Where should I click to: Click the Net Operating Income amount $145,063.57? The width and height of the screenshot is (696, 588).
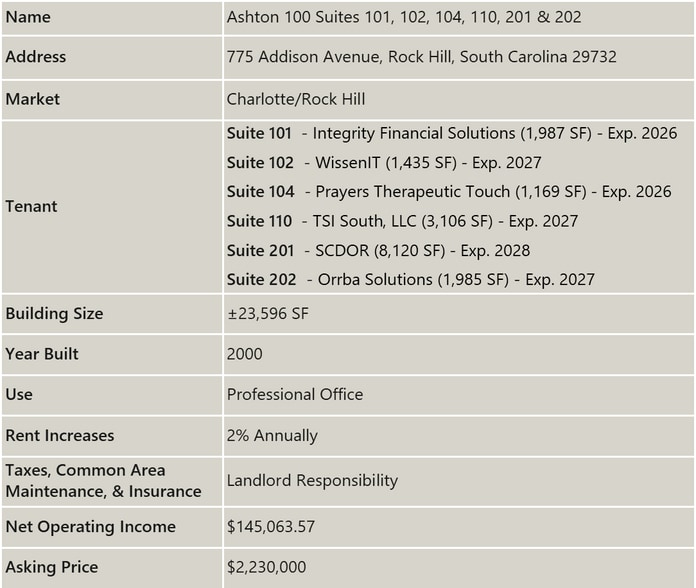tap(271, 527)
